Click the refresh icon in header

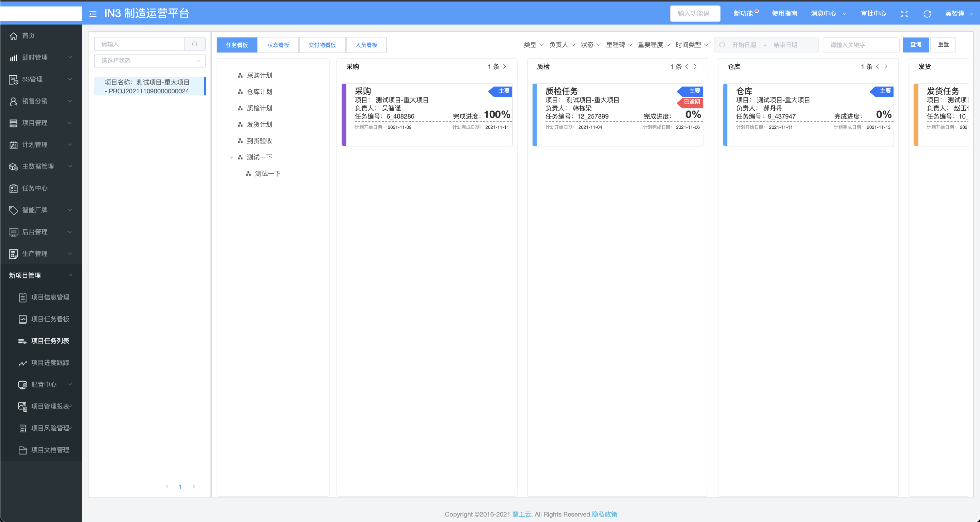pos(927,14)
